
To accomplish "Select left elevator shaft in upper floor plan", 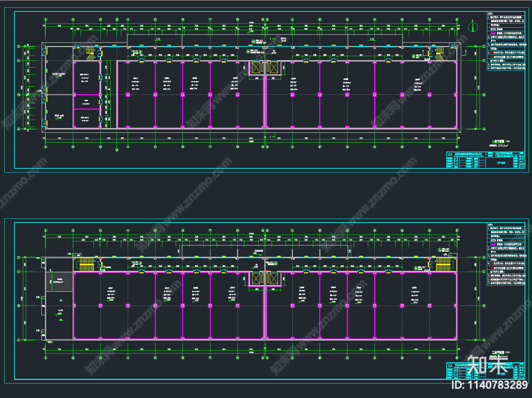I will click(256, 68).
